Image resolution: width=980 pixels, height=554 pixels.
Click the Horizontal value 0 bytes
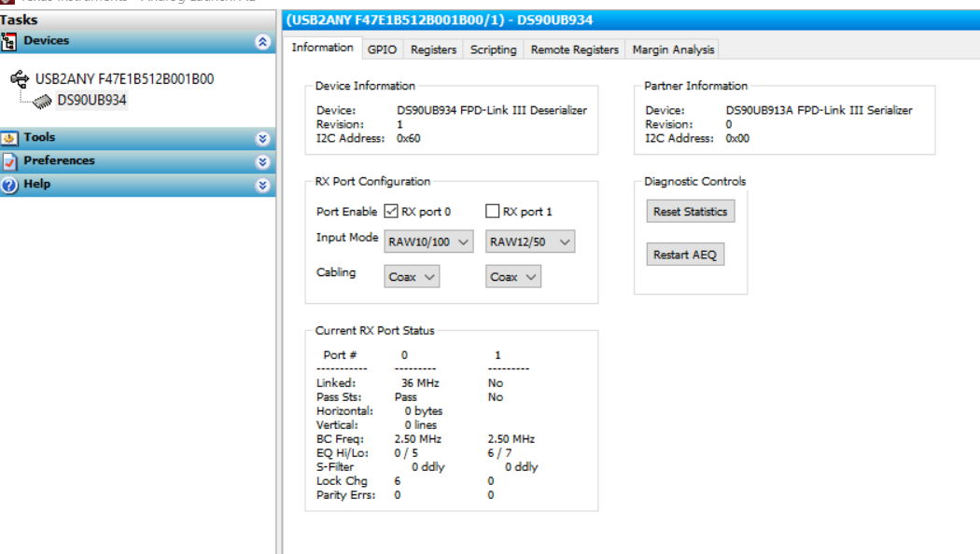coord(424,411)
